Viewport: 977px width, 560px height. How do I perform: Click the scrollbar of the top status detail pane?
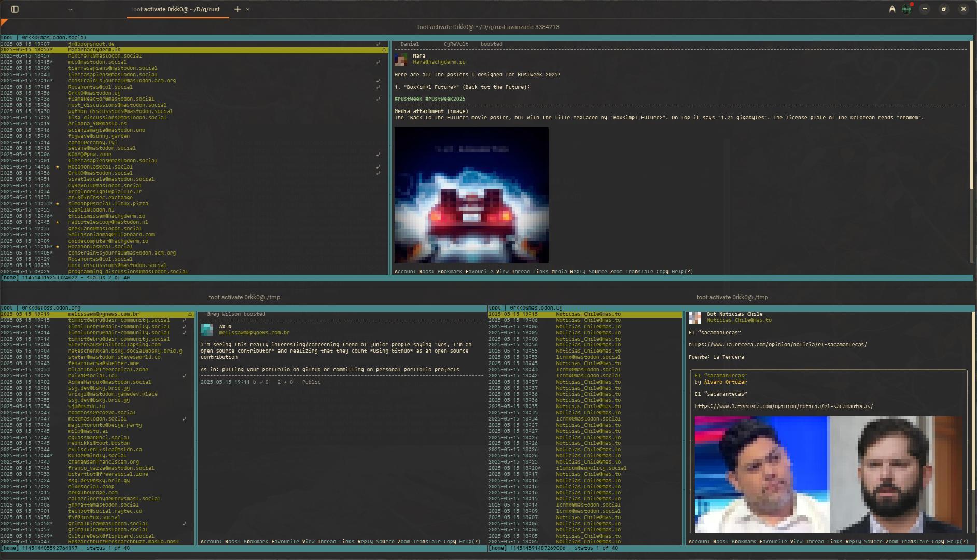click(972, 153)
